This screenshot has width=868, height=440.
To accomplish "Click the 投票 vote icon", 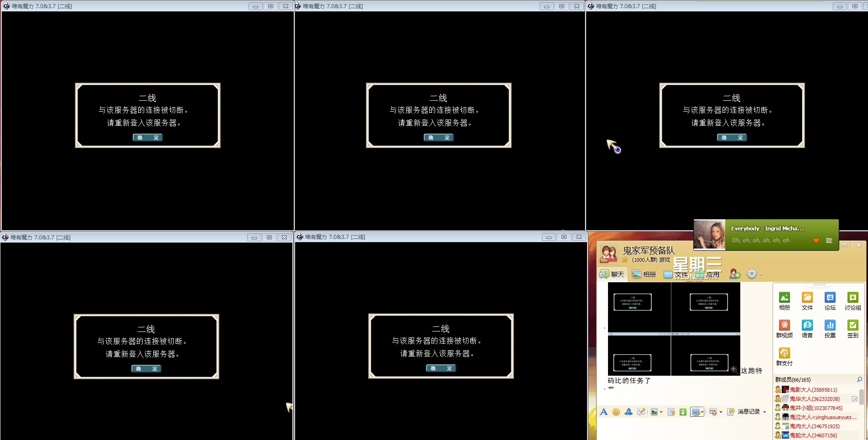I will click(x=830, y=326).
